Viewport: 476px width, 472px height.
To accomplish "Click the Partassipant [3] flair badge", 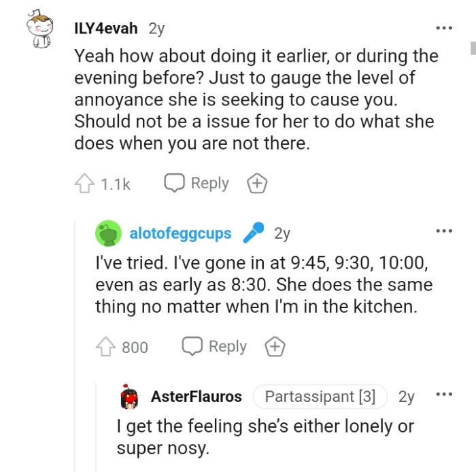I will (320, 397).
